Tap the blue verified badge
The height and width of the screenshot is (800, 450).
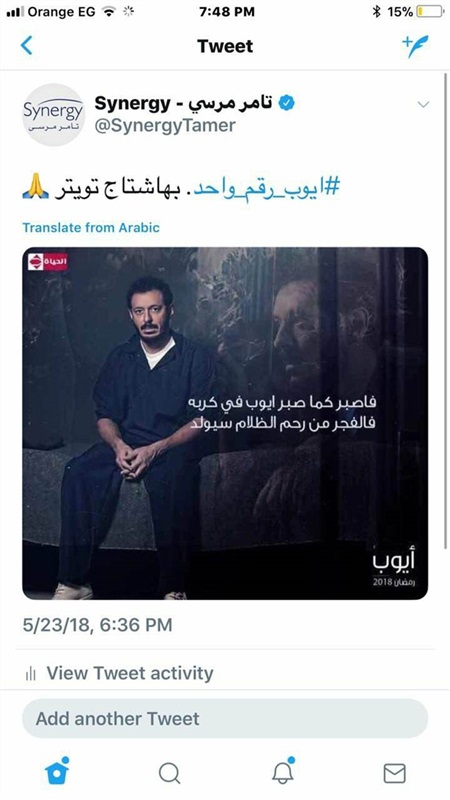(287, 104)
